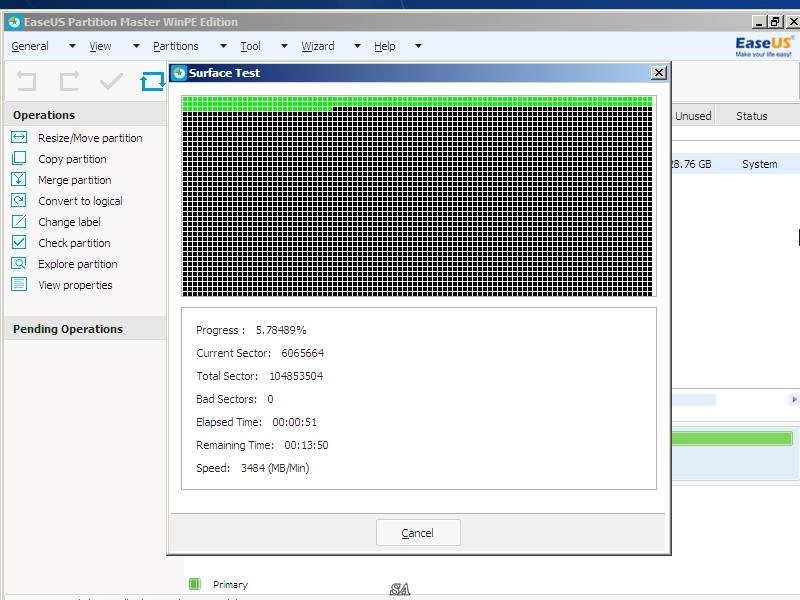Screen dimensions: 800x600
Task: Restore down the main application window
Action: point(775,21)
